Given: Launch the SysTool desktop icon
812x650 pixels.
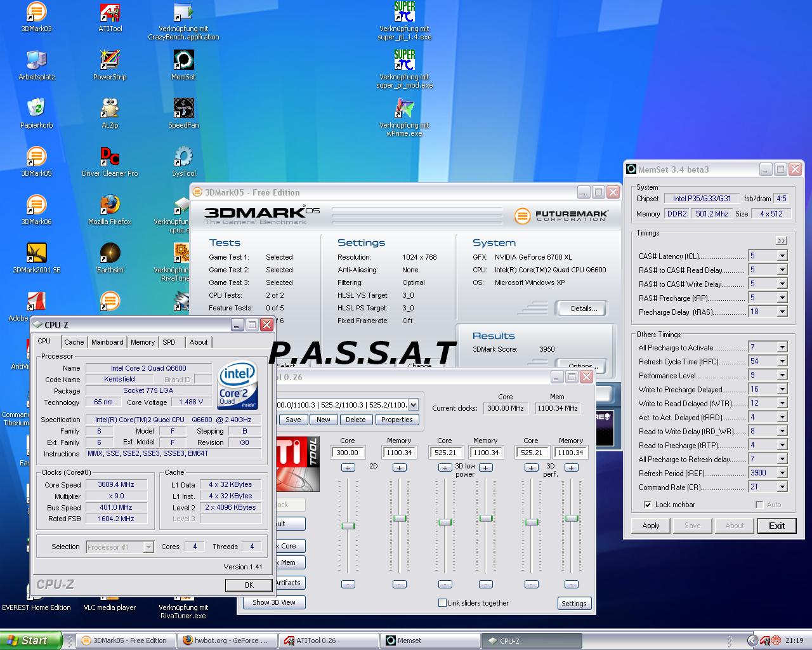Looking at the screenshot, I should coord(183,161).
